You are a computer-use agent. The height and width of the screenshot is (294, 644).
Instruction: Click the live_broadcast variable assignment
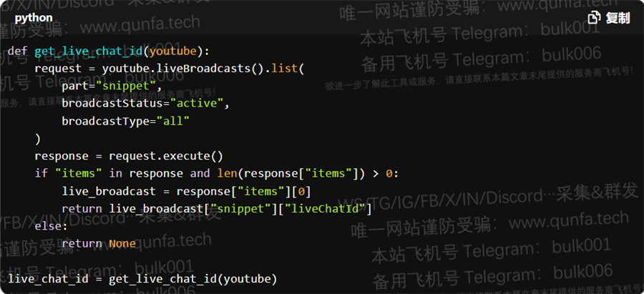pos(109,191)
